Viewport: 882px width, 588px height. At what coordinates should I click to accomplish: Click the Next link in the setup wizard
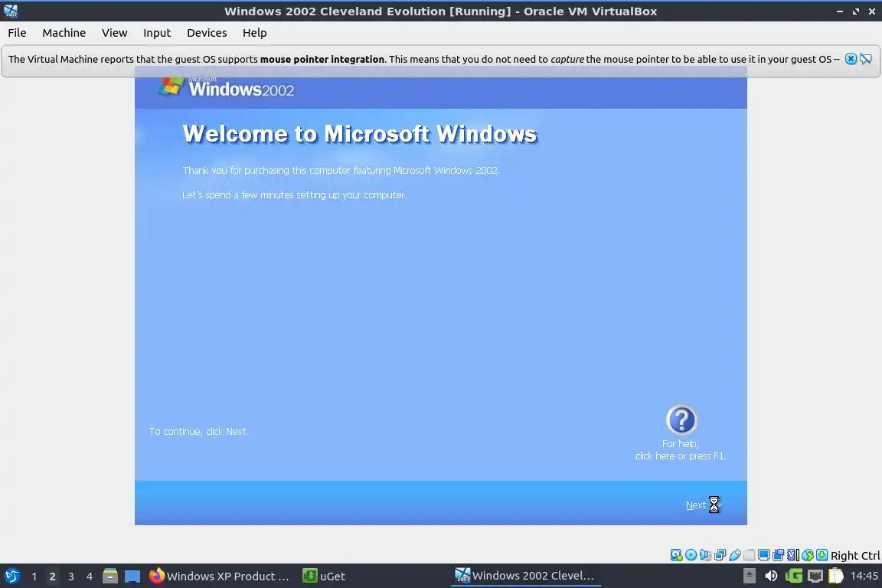coord(695,505)
